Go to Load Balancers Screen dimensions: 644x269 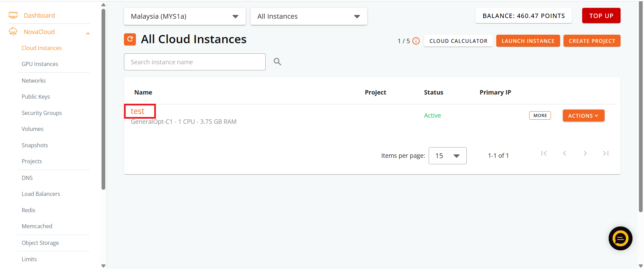tap(41, 194)
